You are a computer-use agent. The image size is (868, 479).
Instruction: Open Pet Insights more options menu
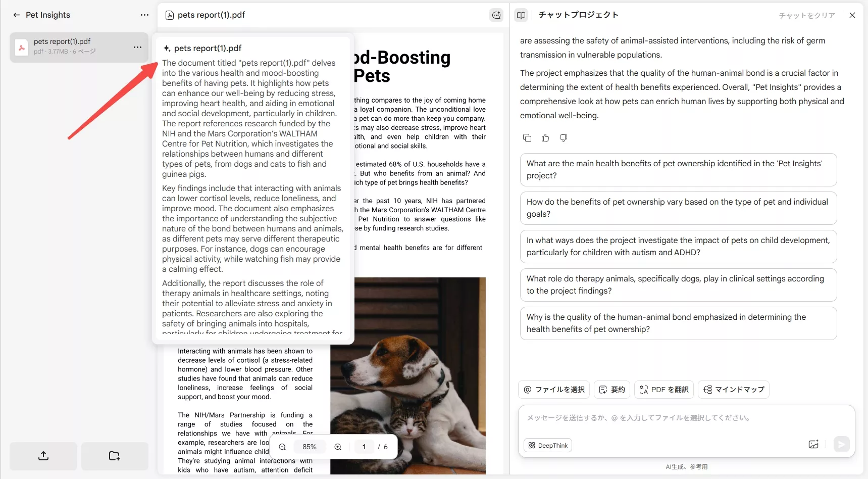click(145, 15)
